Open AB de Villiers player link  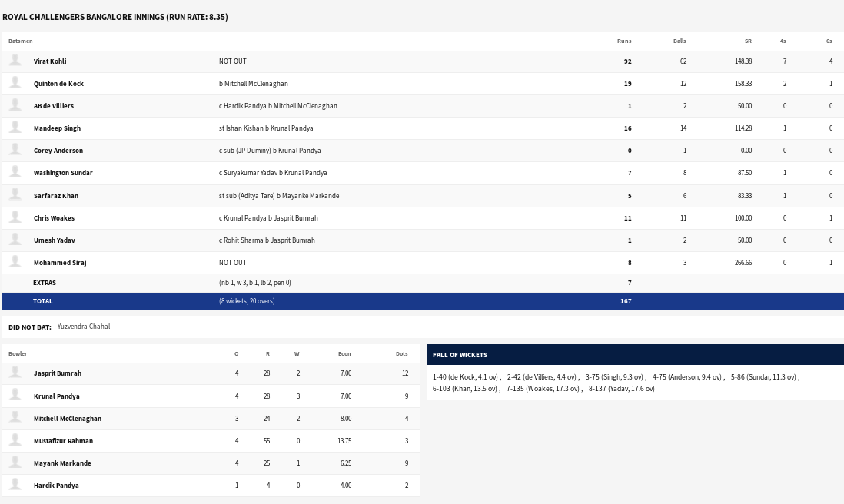[54, 106]
